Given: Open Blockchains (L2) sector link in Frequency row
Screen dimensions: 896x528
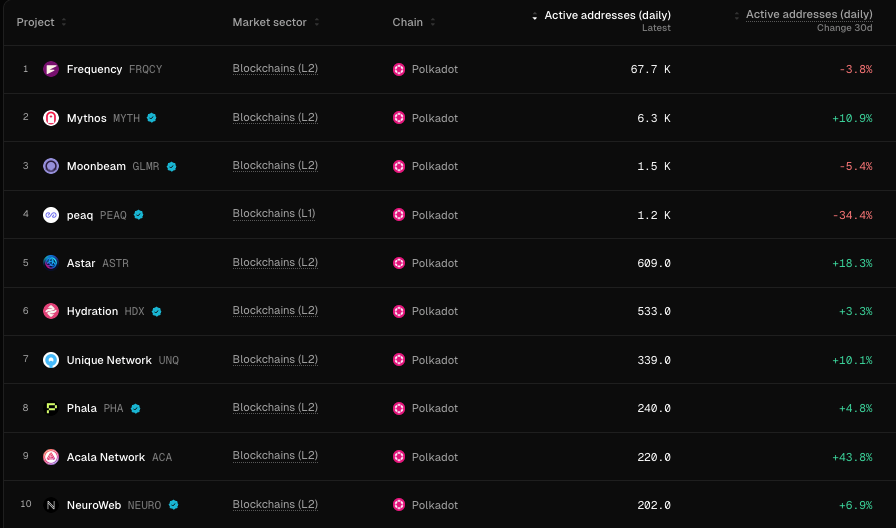Looking at the screenshot, I should [275, 69].
